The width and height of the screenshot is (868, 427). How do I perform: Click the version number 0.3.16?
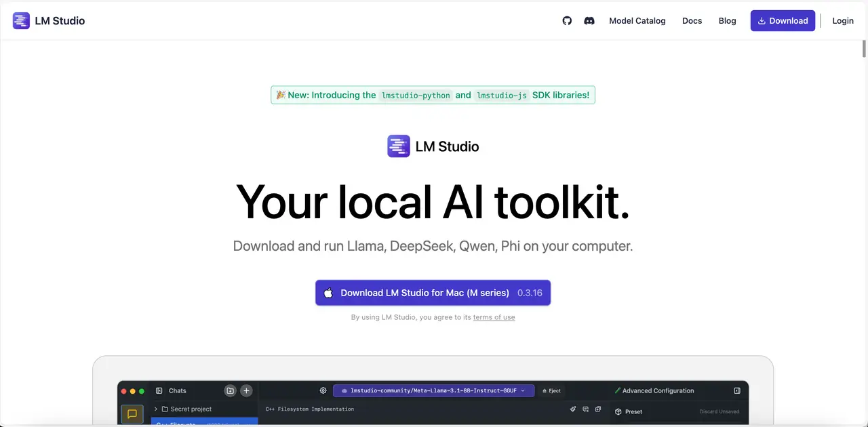pyautogui.click(x=530, y=293)
